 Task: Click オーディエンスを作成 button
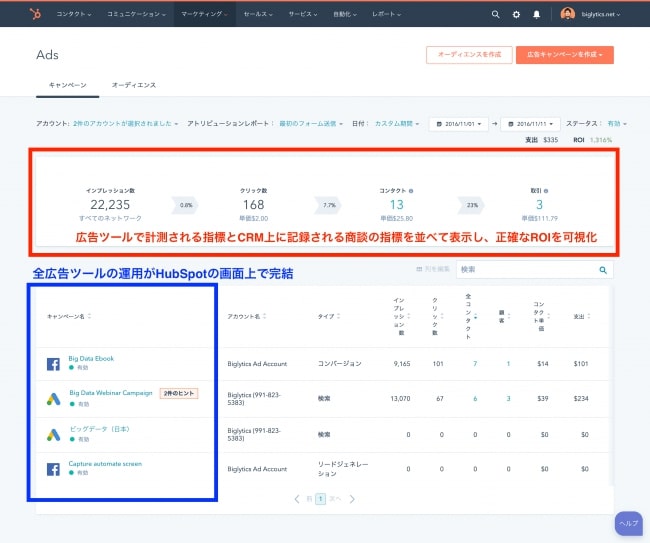pyautogui.click(x=469, y=55)
